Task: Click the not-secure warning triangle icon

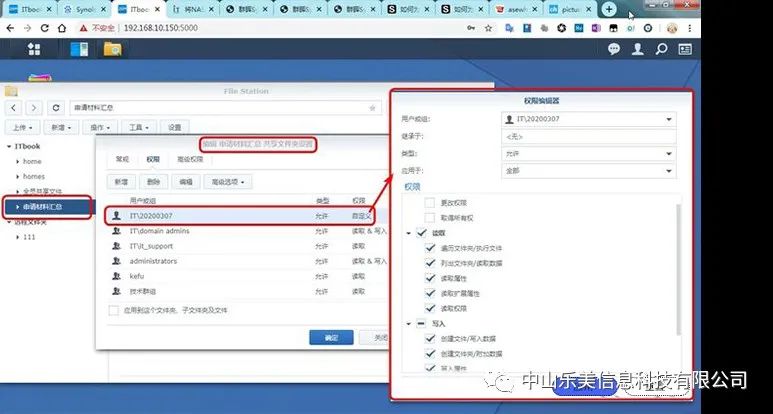Action: coord(84,28)
